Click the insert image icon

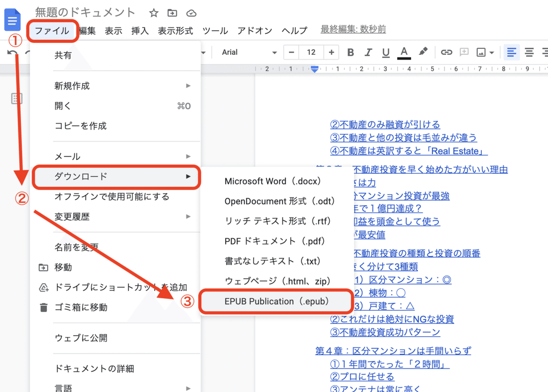481,53
